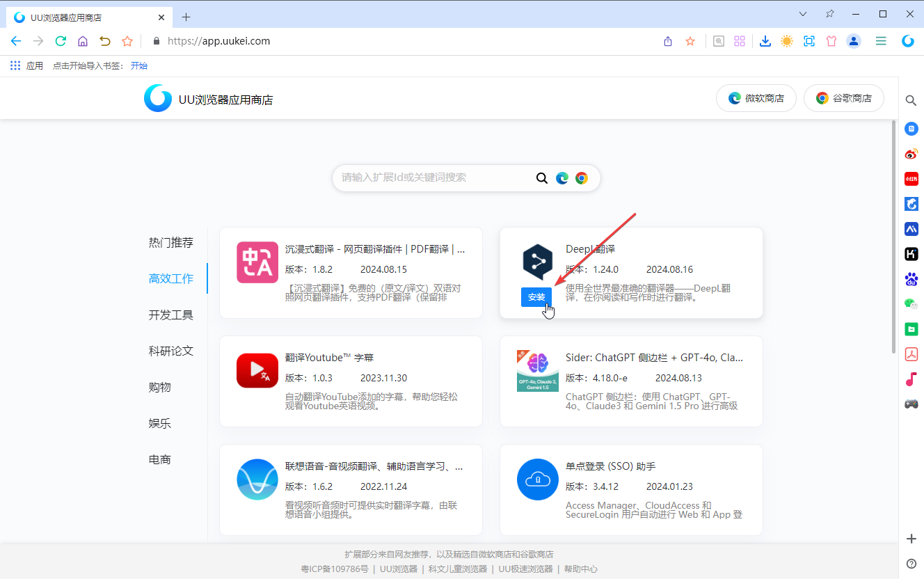924x579 pixels.
Task: Open the 谷歌商店 link
Action: click(843, 98)
